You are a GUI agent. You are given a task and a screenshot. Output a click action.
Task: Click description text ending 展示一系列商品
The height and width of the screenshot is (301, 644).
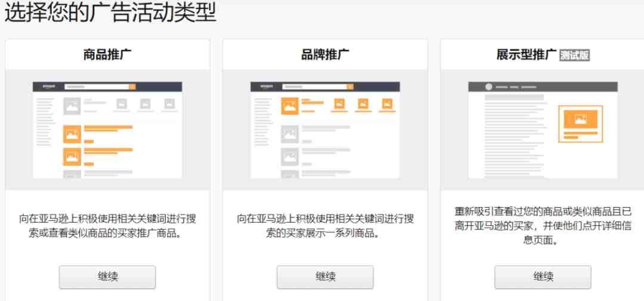pos(325,226)
